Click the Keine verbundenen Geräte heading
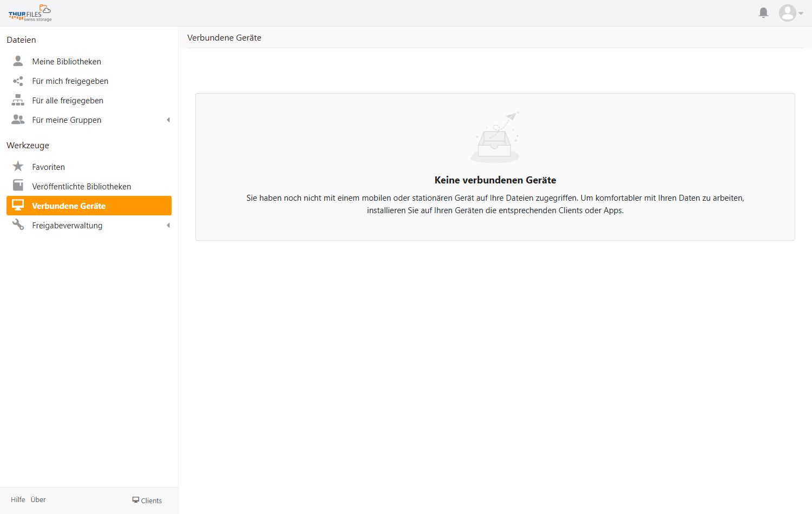Viewport: 812px width, 514px height. [x=495, y=180]
